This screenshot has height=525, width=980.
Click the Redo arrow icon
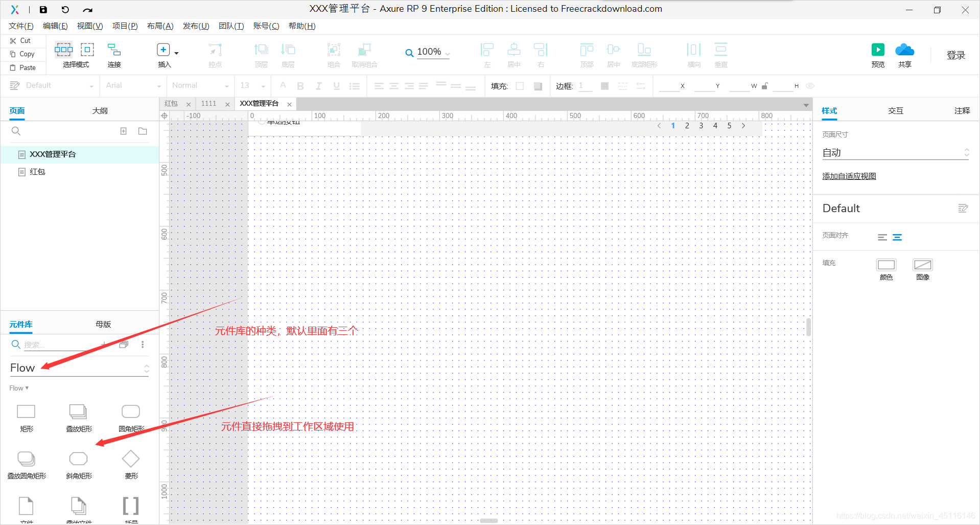point(88,10)
